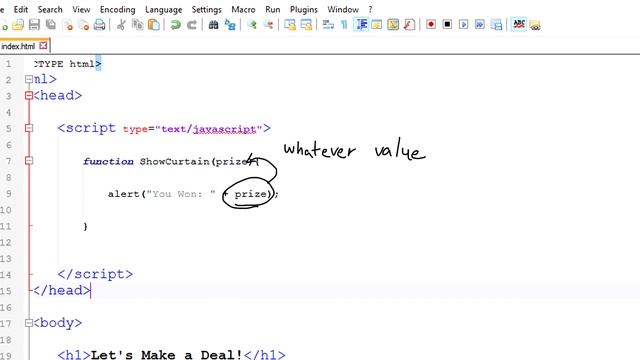This screenshot has height=360, width=640.
Task: Click the heading text "Let's Make a Deal!"
Action: pyautogui.click(x=167, y=355)
